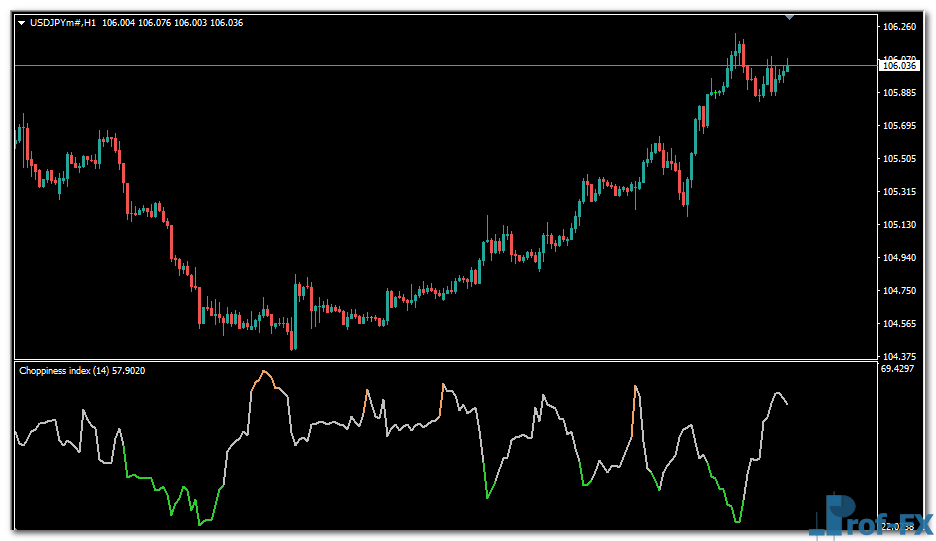The image size is (936, 541).
Task: Click the 105.130 price scale label
Action: [x=897, y=225]
